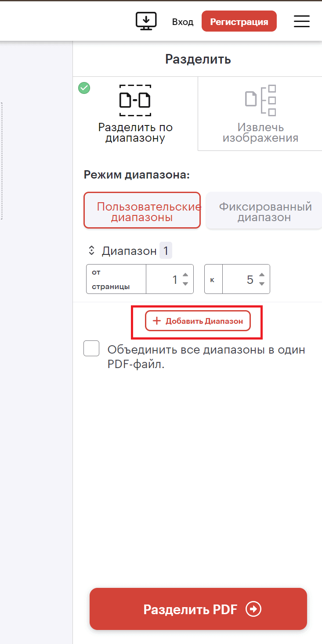Click the reorder arrows icon beside Диапазон 1
Screen dimensions: 322x644
click(x=91, y=250)
